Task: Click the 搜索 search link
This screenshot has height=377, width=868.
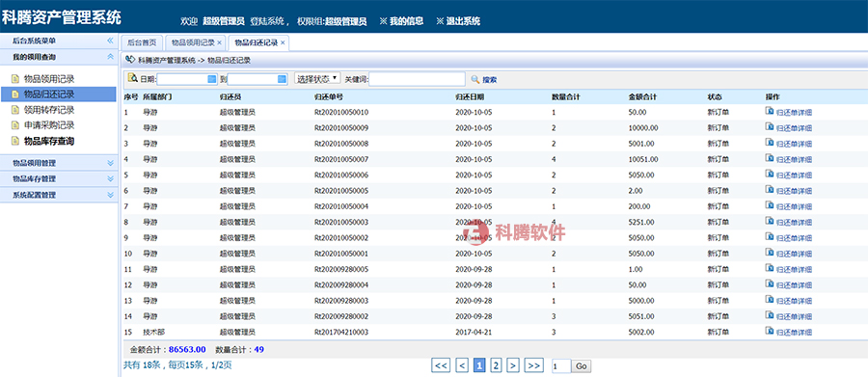Action: (489, 80)
